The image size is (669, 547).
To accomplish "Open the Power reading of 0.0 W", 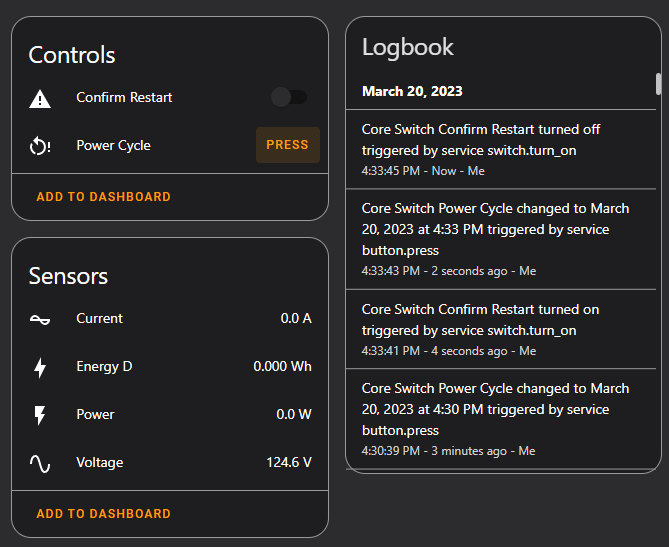I will (294, 415).
